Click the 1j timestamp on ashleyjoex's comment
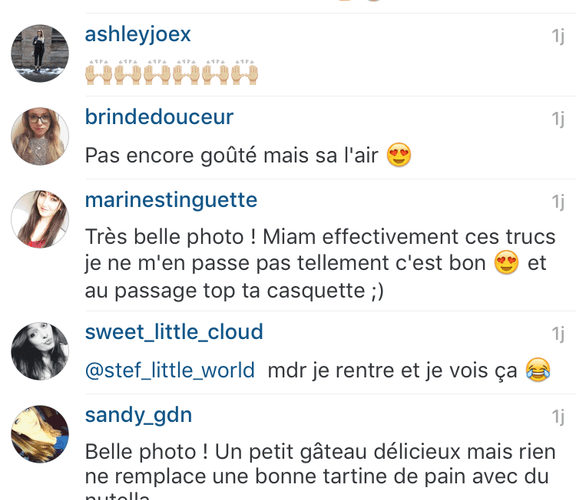 pos(558,36)
